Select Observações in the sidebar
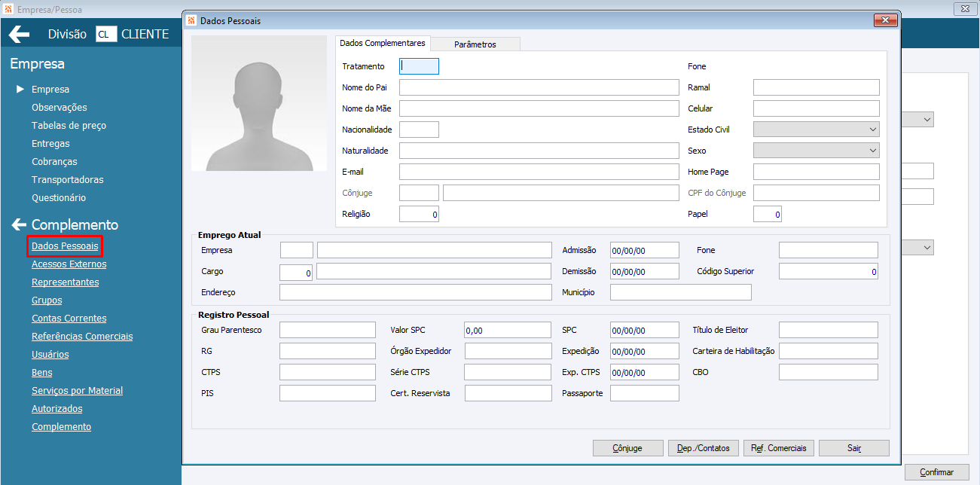This screenshot has height=485, width=980. point(60,108)
